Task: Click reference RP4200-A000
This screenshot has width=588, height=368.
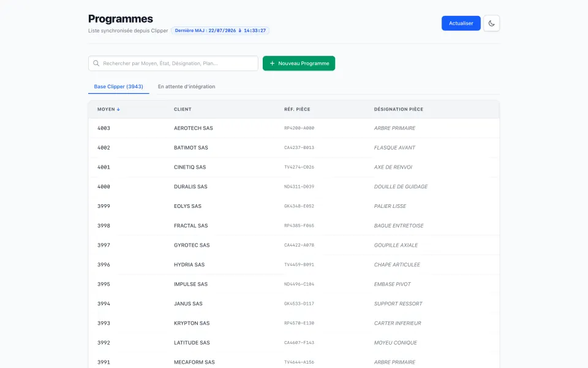Action: (x=300, y=128)
